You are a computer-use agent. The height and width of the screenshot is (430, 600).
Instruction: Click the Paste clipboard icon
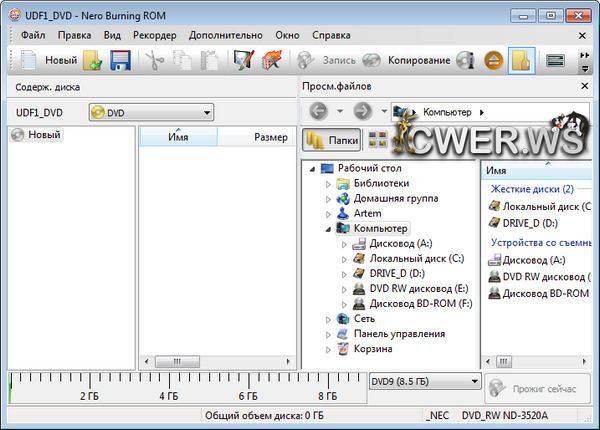click(209, 60)
